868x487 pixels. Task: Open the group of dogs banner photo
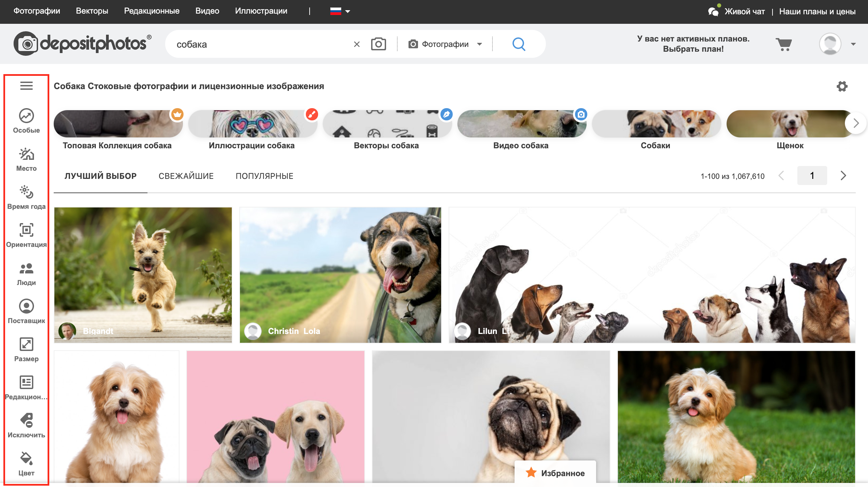[x=652, y=275]
